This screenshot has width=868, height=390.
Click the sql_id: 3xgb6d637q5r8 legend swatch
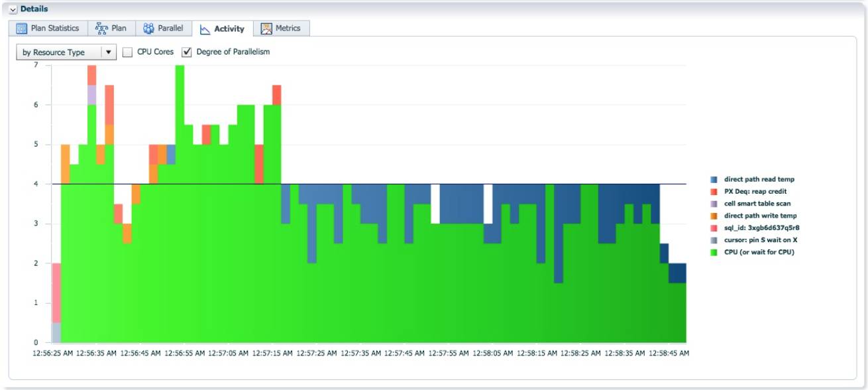(714, 228)
